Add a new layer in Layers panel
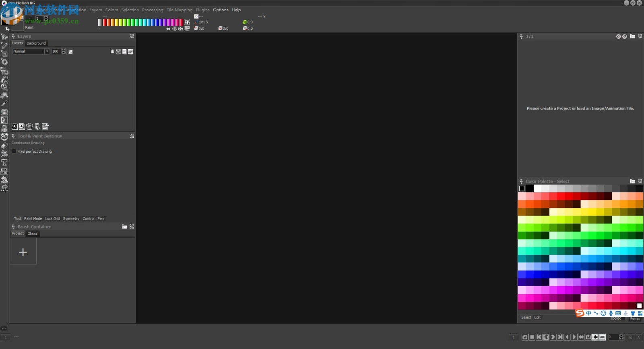The height and width of the screenshot is (349, 644). click(14, 127)
